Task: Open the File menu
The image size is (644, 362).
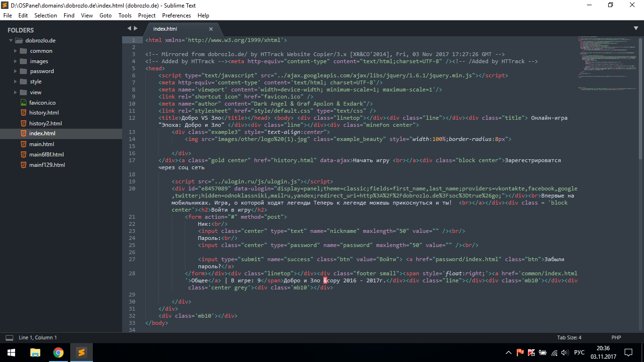Action: tap(8, 16)
